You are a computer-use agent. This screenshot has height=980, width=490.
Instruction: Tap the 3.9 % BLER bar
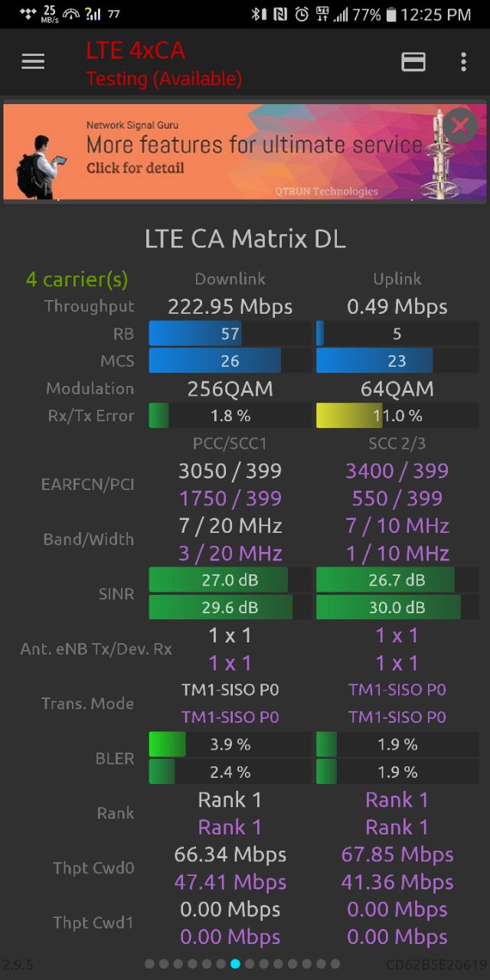[x=230, y=744]
